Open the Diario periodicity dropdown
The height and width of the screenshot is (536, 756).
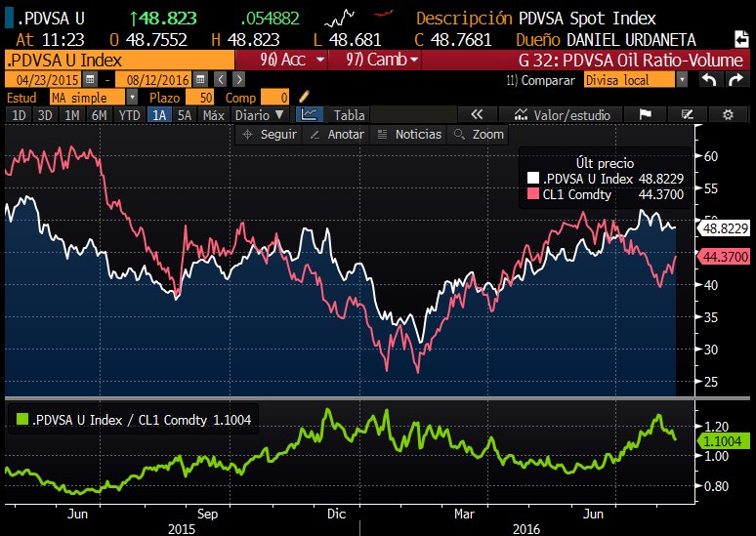(x=260, y=115)
